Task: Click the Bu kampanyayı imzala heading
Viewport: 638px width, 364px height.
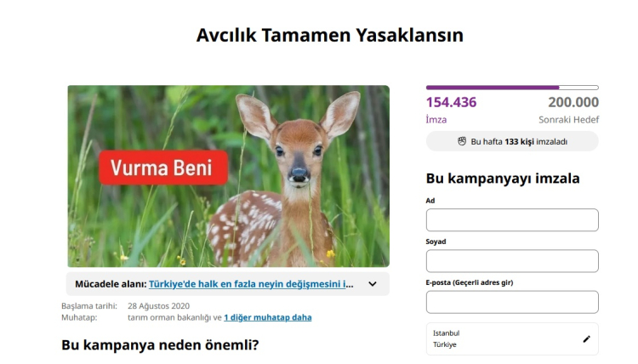Action: coord(503,178)
